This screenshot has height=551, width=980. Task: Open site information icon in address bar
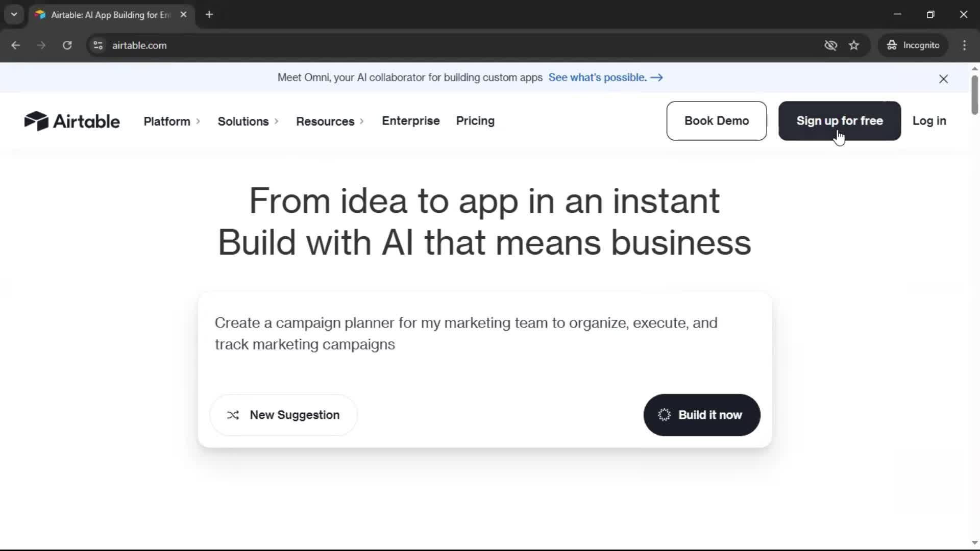click(98, 45)
